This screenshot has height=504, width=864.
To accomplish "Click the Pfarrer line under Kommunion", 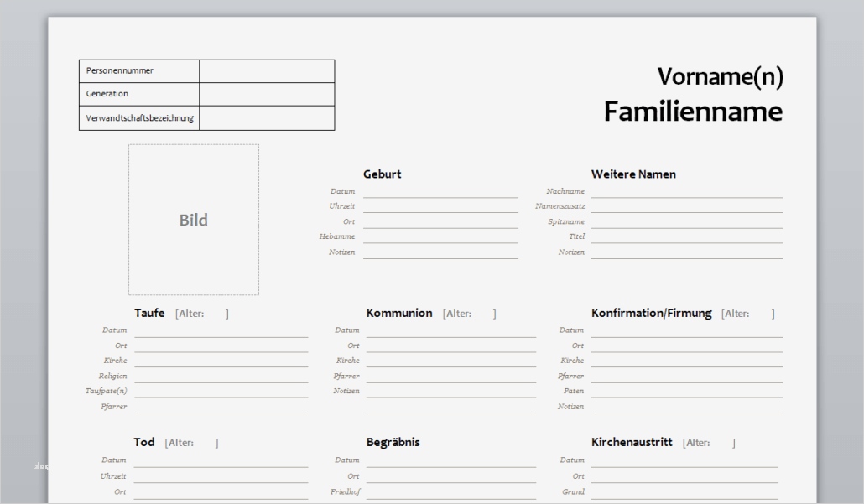I will coord(450,377).
